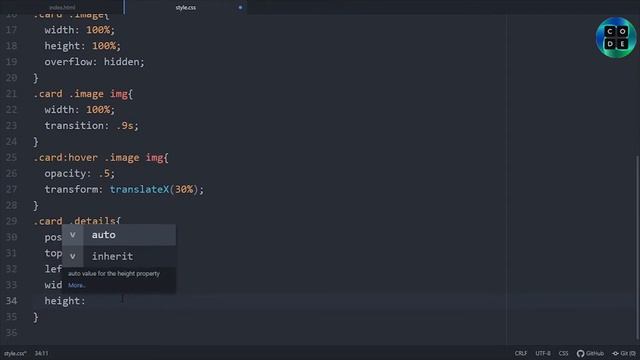
Task: Click the 34:11 cursor position indicator
Action: [41, 353]
